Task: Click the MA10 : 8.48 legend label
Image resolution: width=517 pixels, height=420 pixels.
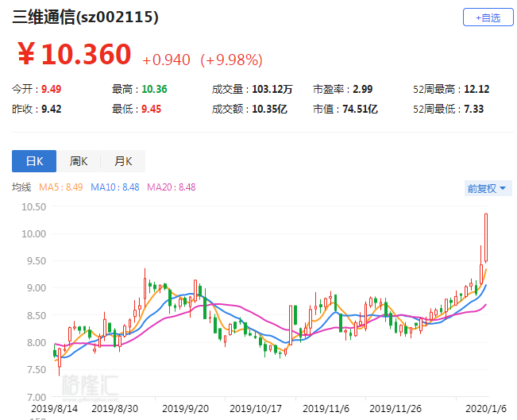Action: pyautogui.click(x=115, y=187)
